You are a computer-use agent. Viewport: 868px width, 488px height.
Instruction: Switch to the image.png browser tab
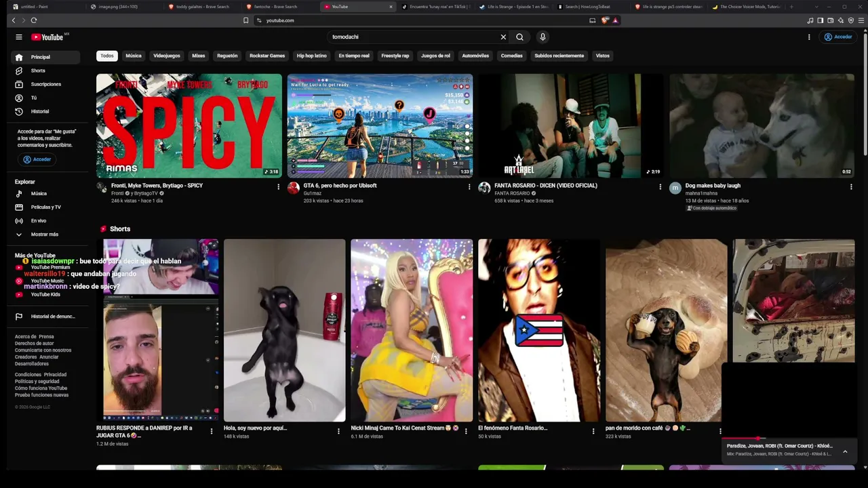pos(123,7)
